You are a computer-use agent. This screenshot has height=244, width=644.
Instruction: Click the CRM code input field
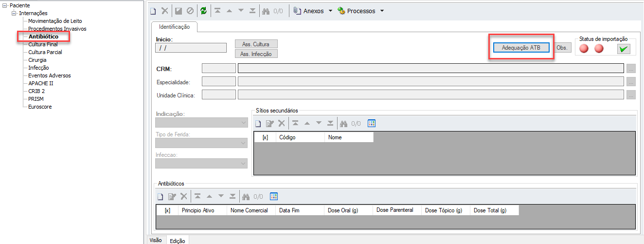click(x=219, y=68)
